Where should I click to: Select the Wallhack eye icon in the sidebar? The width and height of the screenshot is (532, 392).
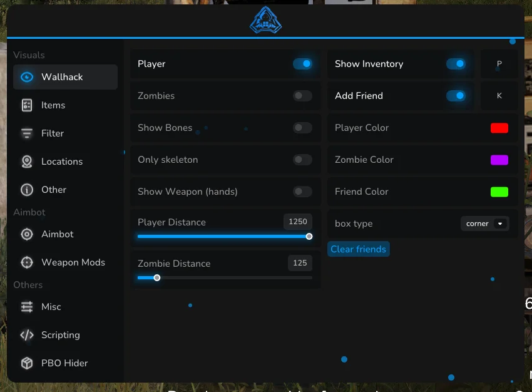point(26,76)
